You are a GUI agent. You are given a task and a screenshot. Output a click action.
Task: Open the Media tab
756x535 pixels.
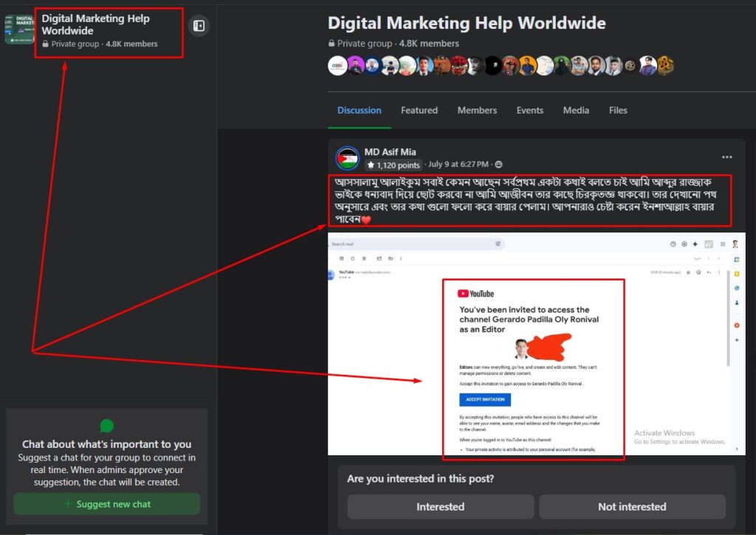(x=576, y=111)
